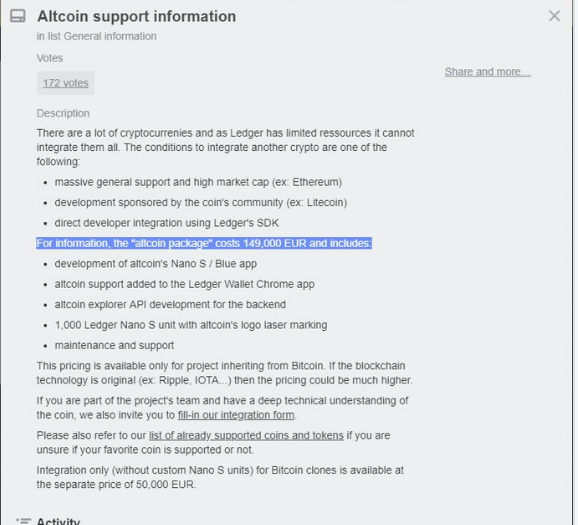The width and height of the screenshot is (578, 525).
Task: Click the Activity list icon
Action: (24, 521)
